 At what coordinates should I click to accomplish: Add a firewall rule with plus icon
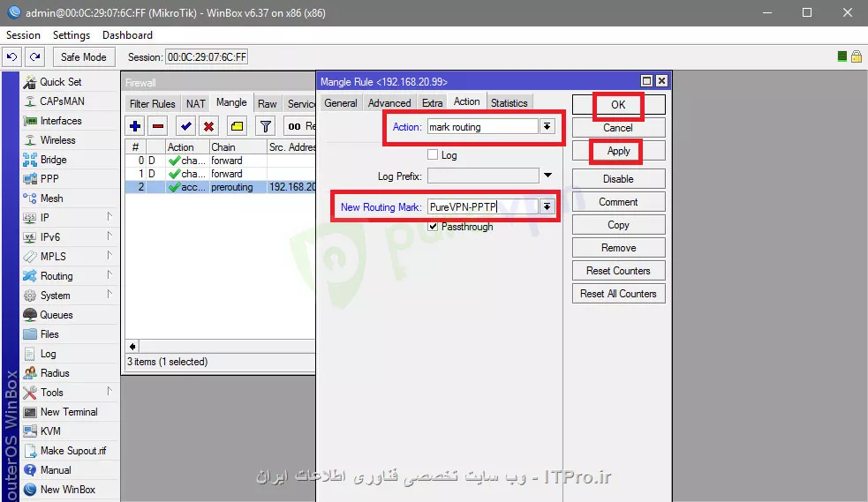pos(135,127)
